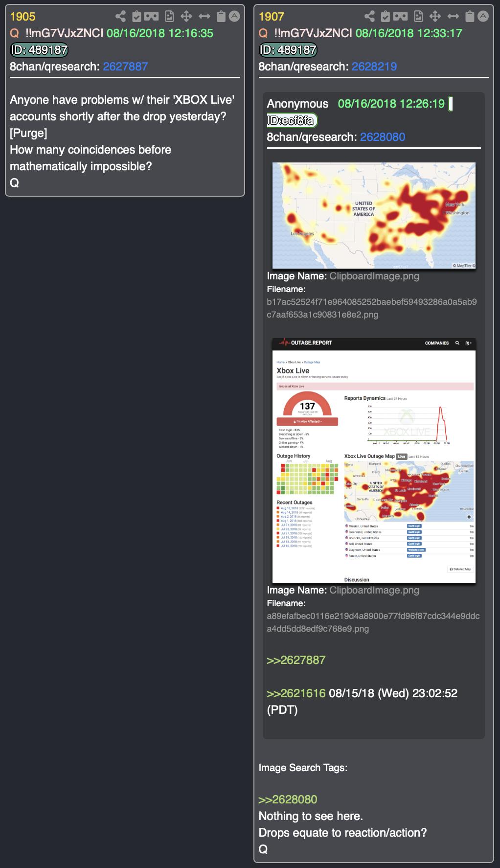The height and width of the screenshot is (868, 500).
Task: Follow the >>2628080 quote reference
Action: click(288, 799)
